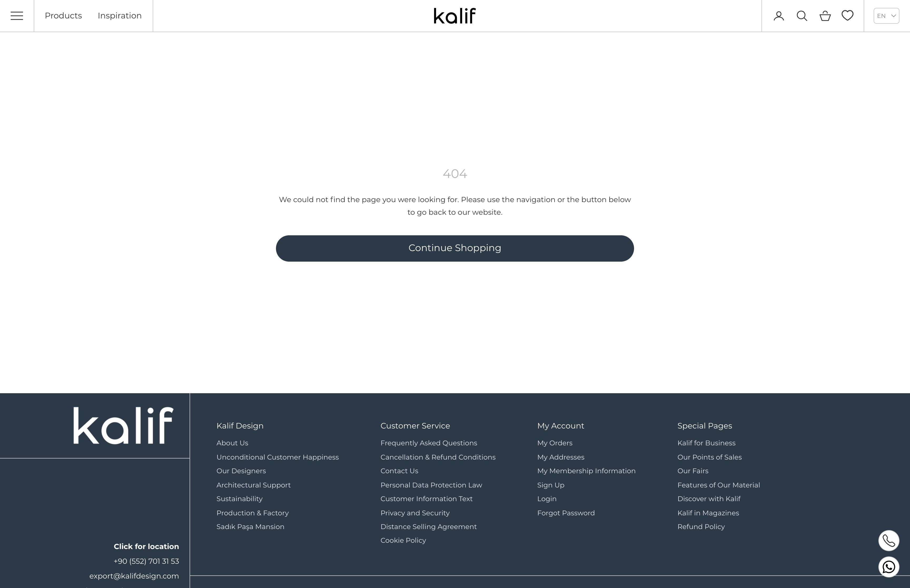Expand the EN language dropdown
Viewport: 910px width, 588px height.
(886, 15)
